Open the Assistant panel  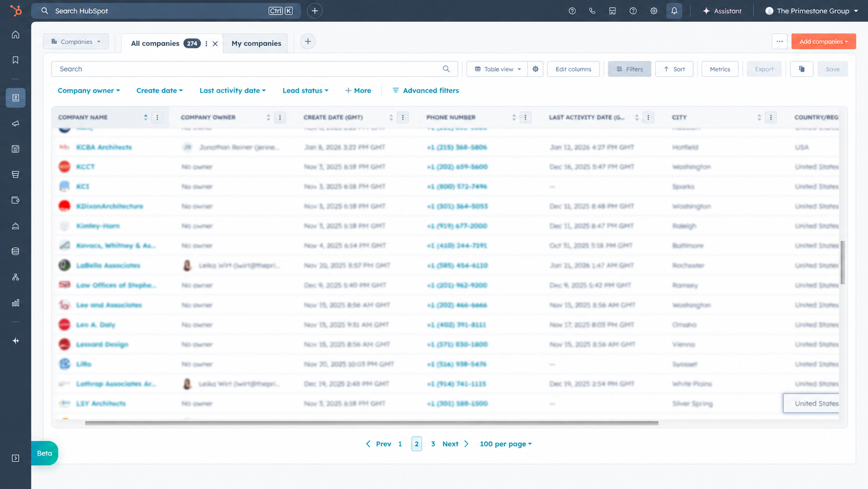click(722, 11)
